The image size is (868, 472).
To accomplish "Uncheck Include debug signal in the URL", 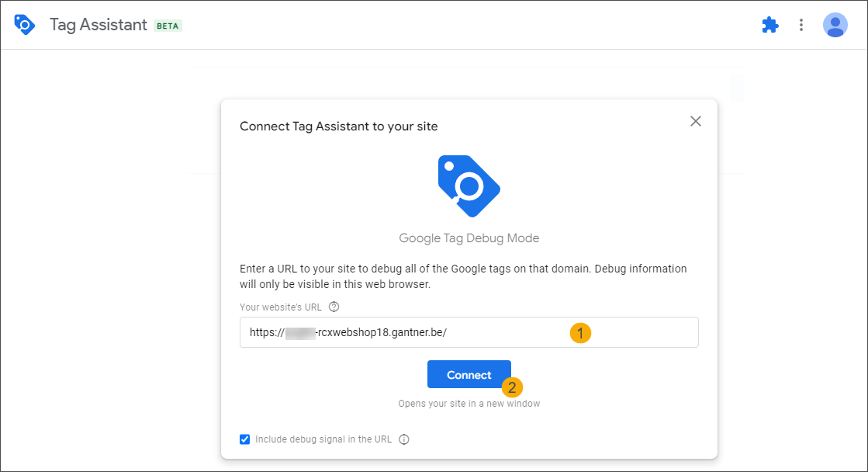I will [x=244, y=439].
